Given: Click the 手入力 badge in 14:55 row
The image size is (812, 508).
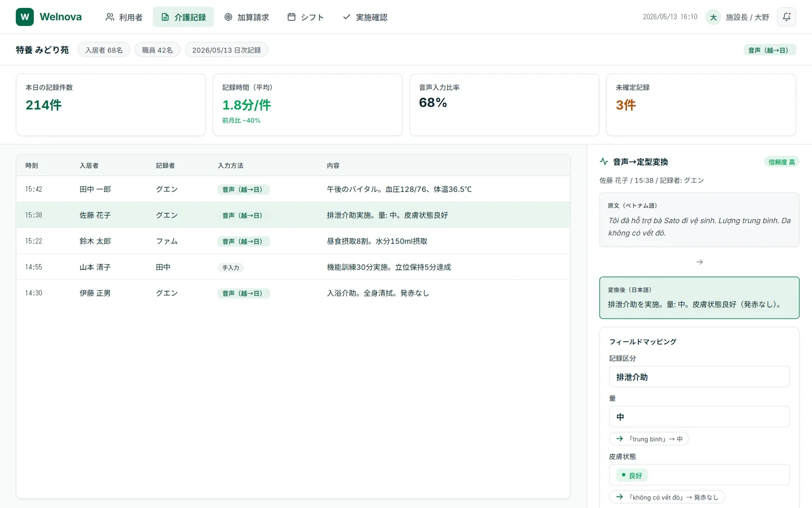Looking at the screenshot, I should click(x=231, y=268).
